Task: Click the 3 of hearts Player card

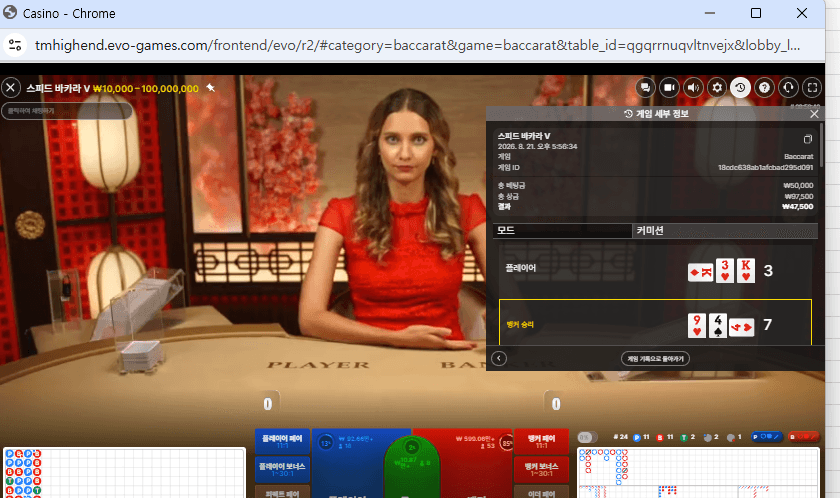Action: pos(725,270)
